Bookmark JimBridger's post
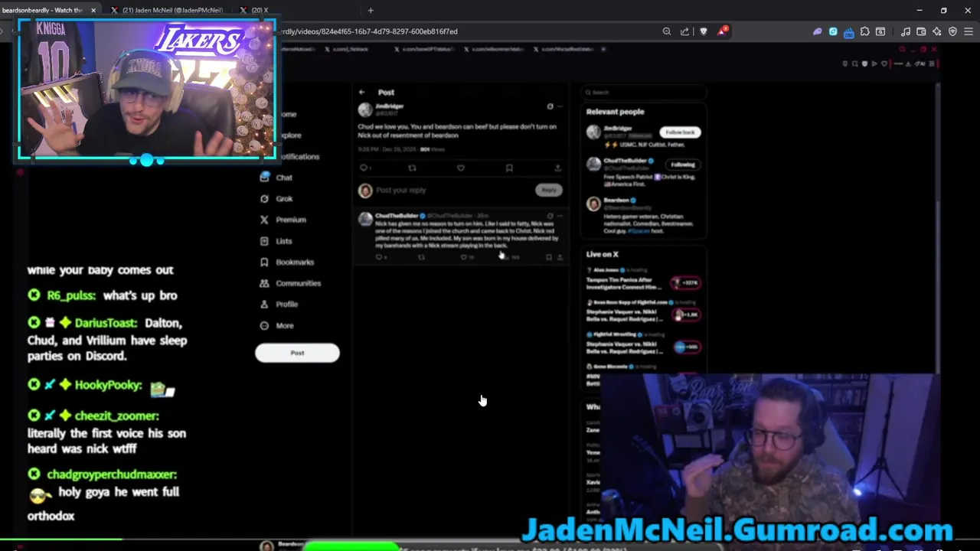980x551 pixels. [x=509, y=168]
